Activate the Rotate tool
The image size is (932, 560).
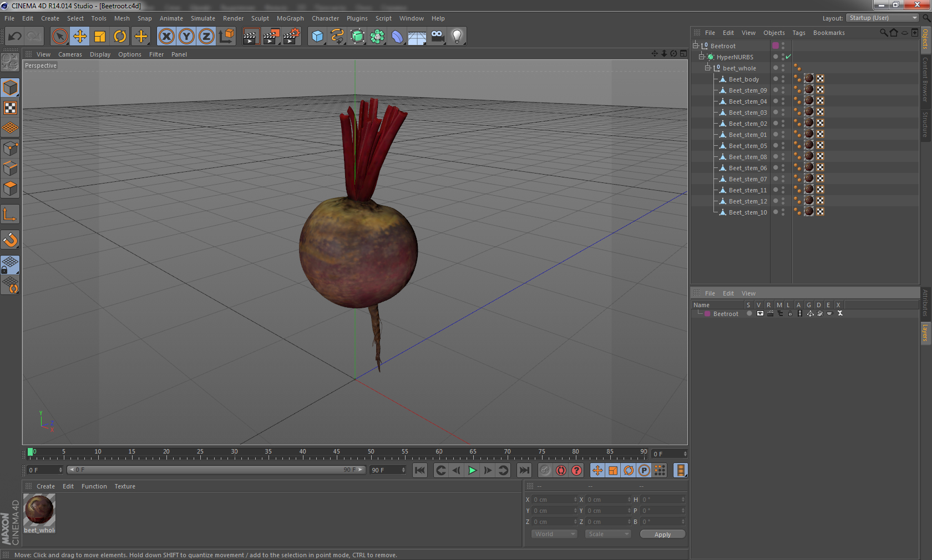(120, 37)
